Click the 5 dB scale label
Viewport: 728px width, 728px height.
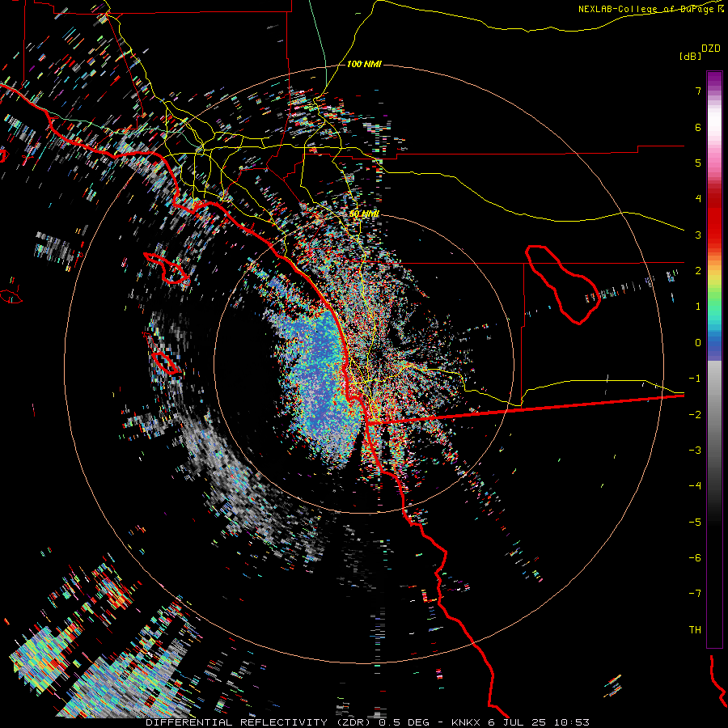pos(698,163)
